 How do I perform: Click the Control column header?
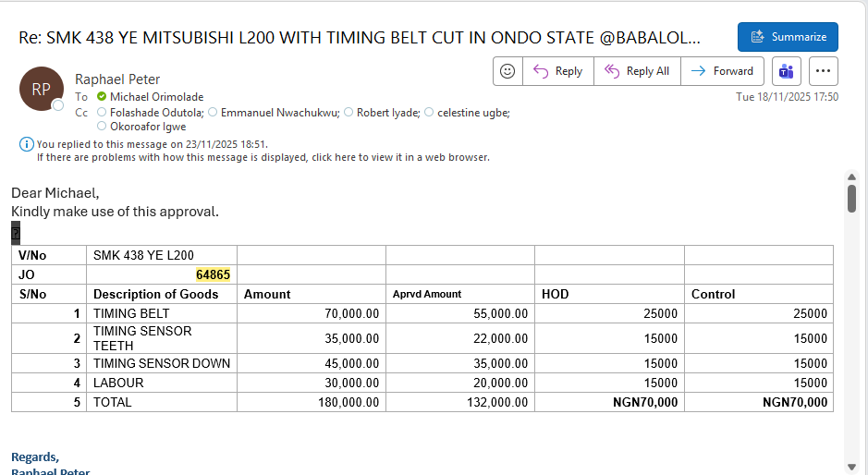pyautogui.click(x=713, y=294)
